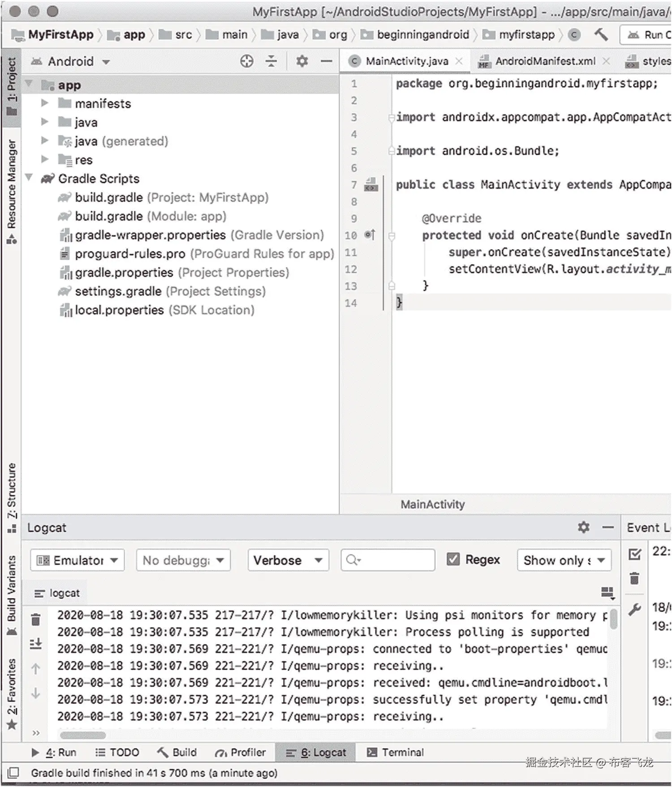Screen dimensions: 672x787
Task: Click scroll to end icon in Logcat
Action: (36, 644)
